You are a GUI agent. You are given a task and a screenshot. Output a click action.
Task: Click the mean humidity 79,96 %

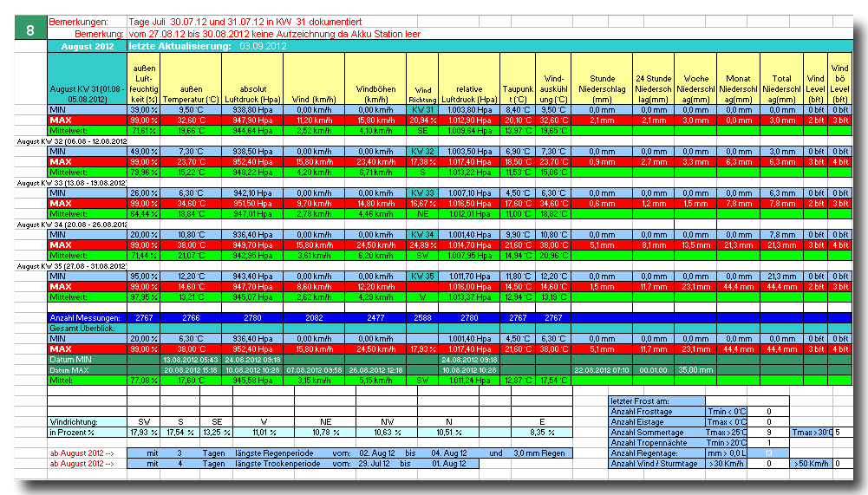[x=144, y=173]
